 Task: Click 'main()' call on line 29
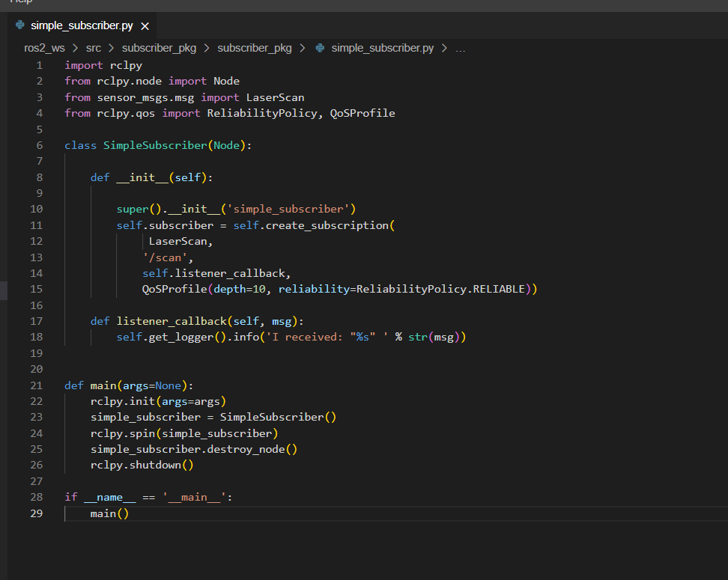tap(109, 514)
